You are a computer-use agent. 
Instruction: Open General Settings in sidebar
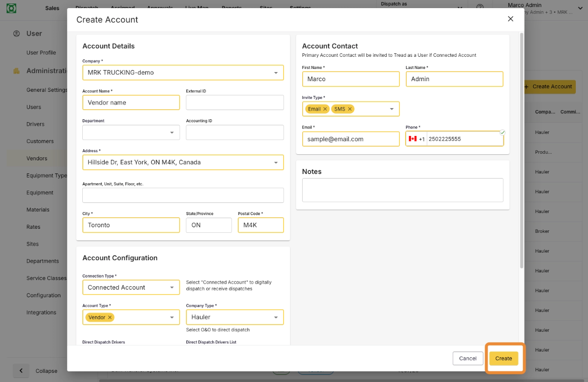pyautogui.click(x=47, y=90)
